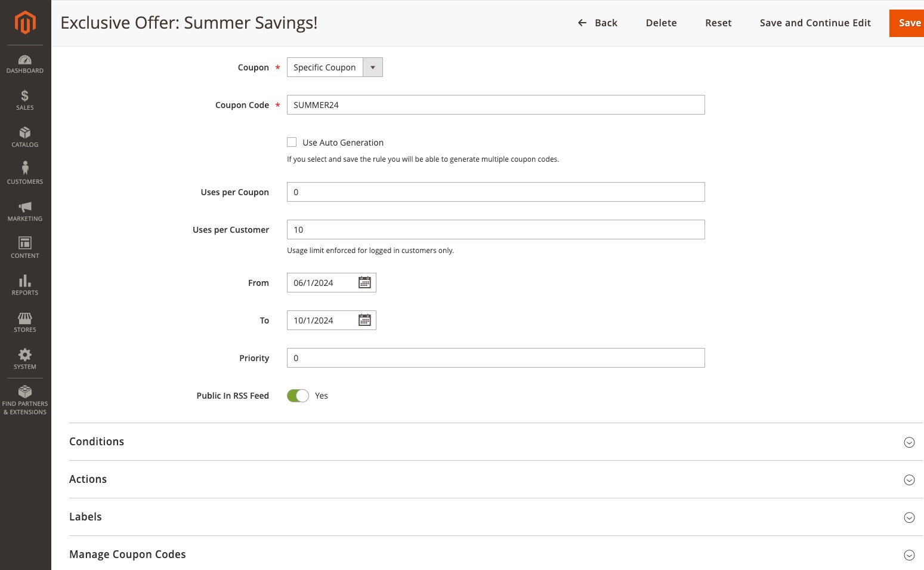The image size is (924, 570).
Task: Click the Save and Continue Edit button
Action: (x=815, y=23)
